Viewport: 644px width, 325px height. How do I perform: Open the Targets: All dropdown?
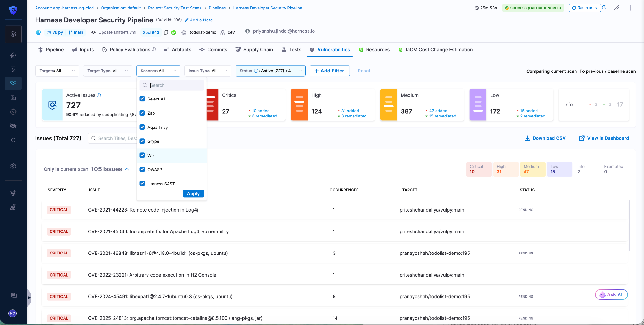(x=57, y=71)
